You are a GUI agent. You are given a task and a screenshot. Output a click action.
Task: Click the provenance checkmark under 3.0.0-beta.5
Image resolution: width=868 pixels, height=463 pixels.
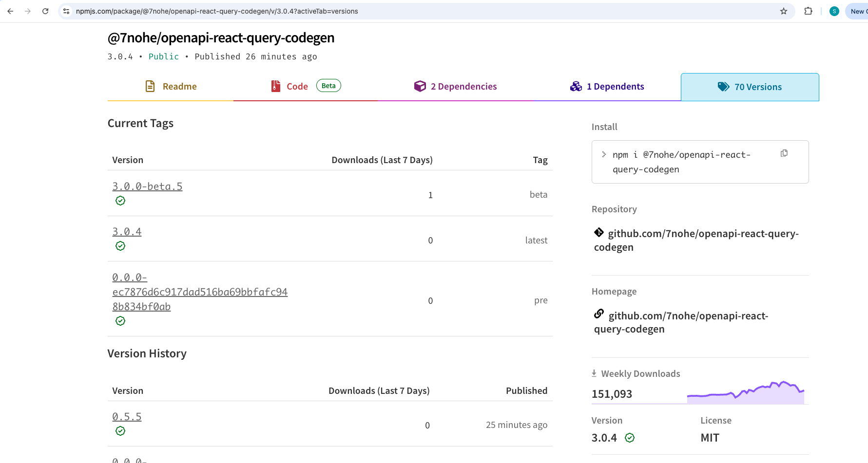pyautogui.click(x=120, y=201)
